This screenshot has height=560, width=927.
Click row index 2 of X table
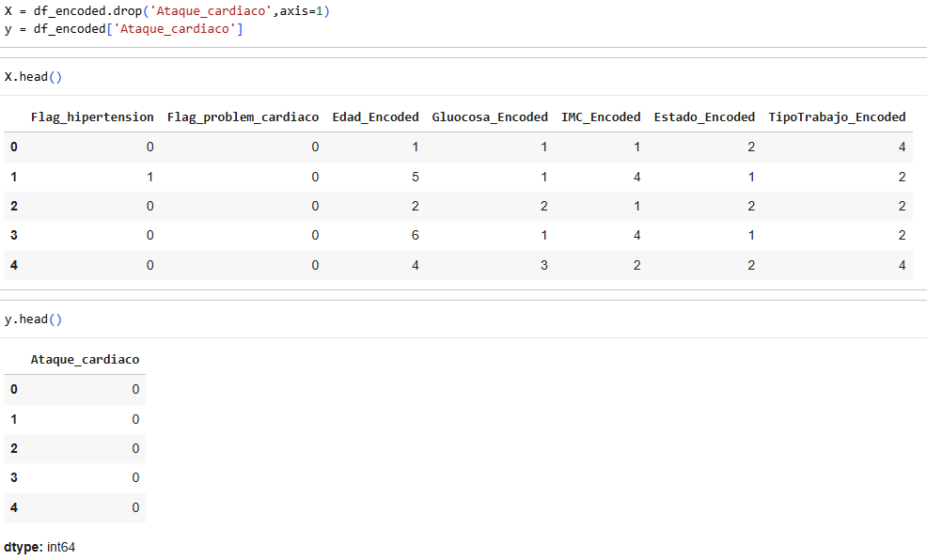tap(14, 206)
